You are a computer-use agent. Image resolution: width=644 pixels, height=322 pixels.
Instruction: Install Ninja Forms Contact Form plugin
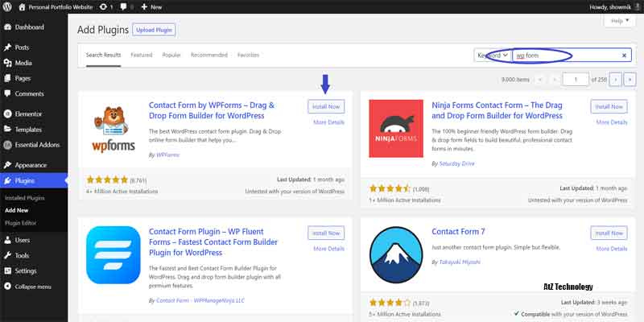click(609, 106)
